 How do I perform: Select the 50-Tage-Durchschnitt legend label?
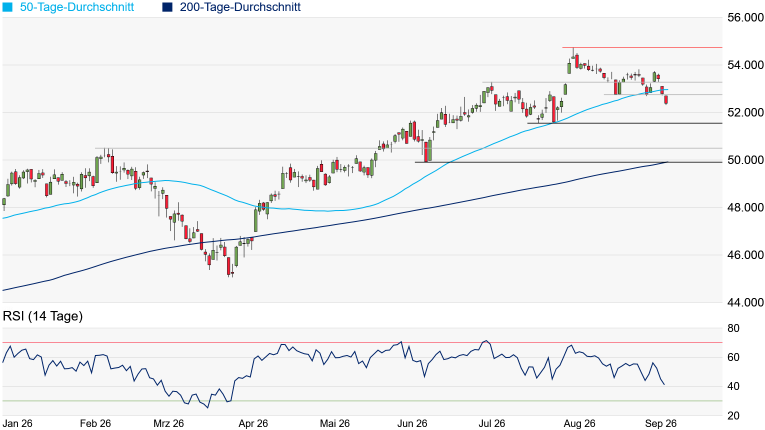(x=77, y=7)
